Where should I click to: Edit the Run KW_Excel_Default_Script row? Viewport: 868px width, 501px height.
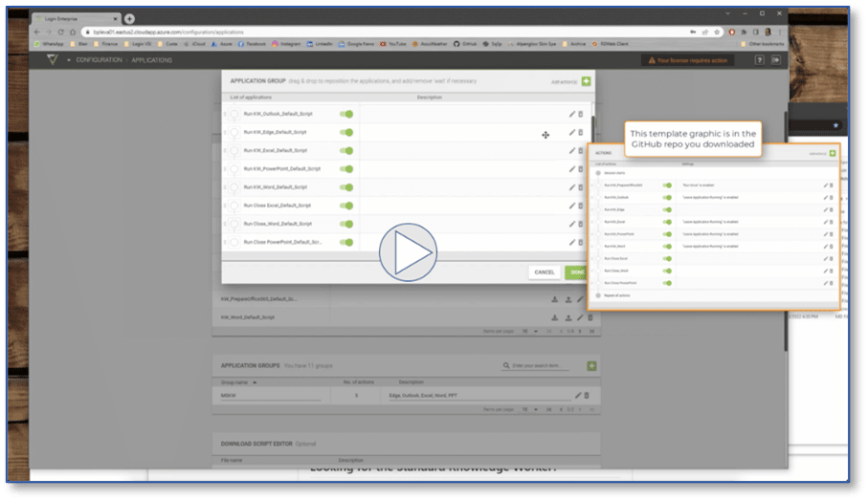pyautogui.click(x=572, y=150)
